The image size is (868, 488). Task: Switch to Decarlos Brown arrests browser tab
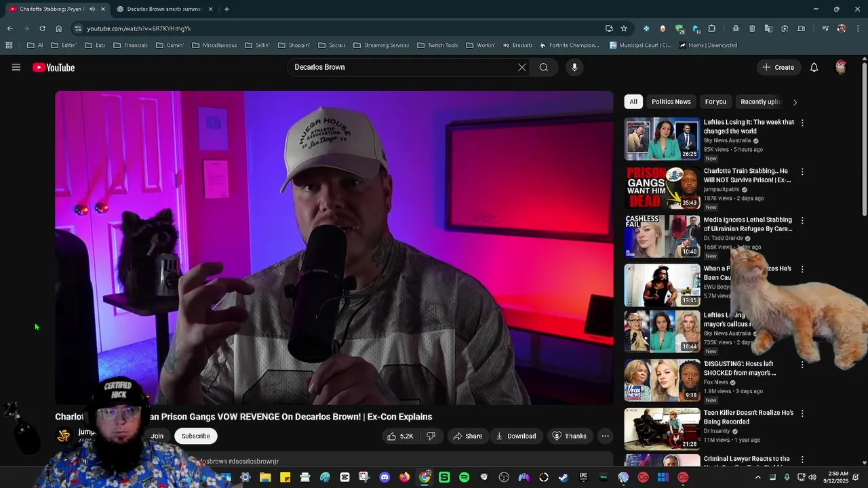pos(165,9)
